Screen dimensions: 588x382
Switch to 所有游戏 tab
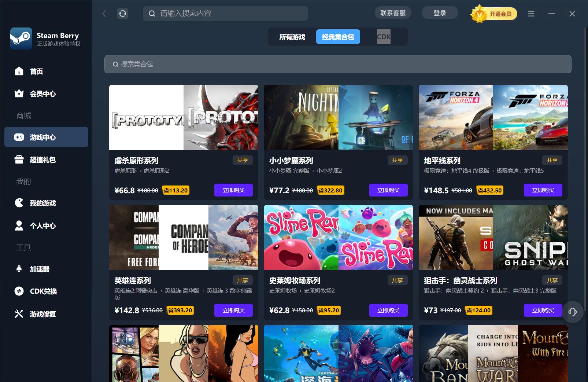[x=292, y=37]
